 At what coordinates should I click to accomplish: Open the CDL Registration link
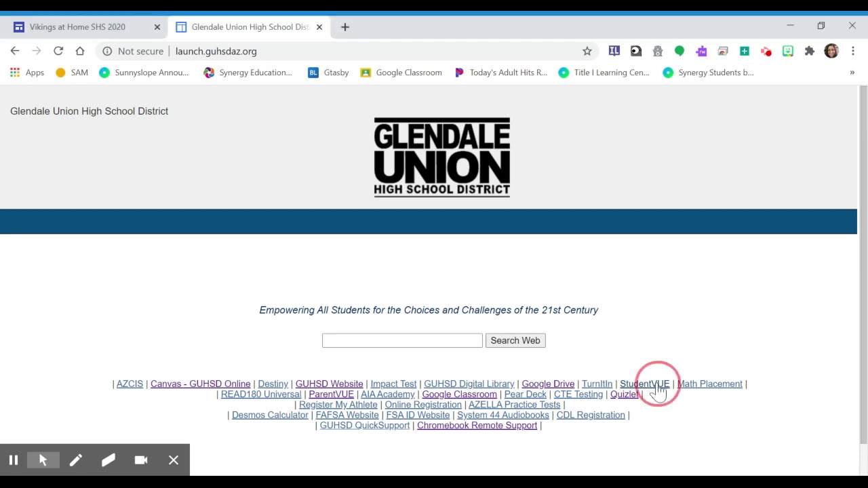pyautogui.click(x=591, y=415)
